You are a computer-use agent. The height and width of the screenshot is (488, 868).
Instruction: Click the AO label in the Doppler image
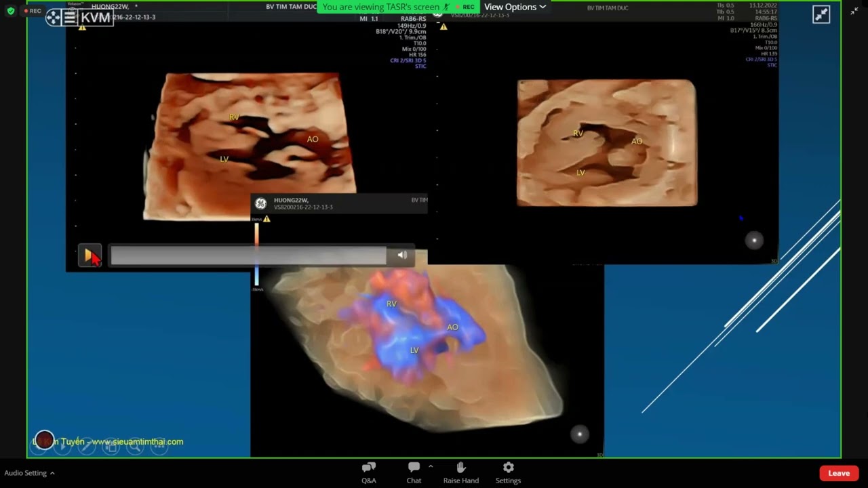452,327
